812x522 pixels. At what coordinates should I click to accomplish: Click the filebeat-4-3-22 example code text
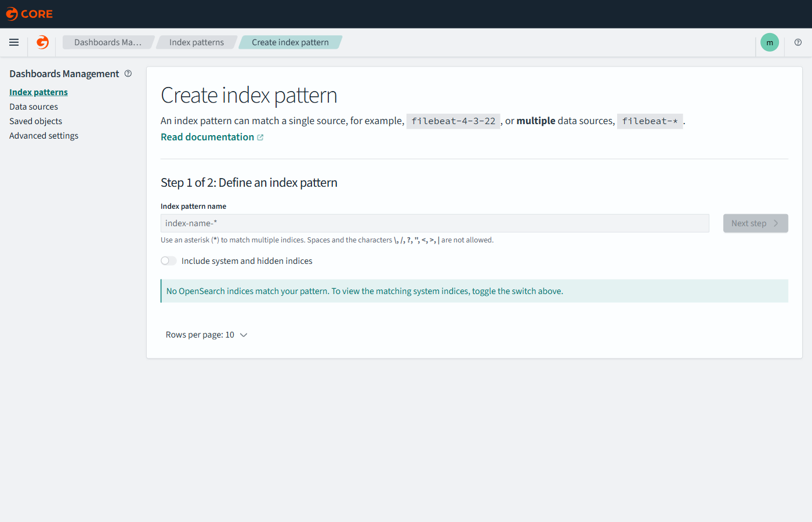[x=454, y=121]
